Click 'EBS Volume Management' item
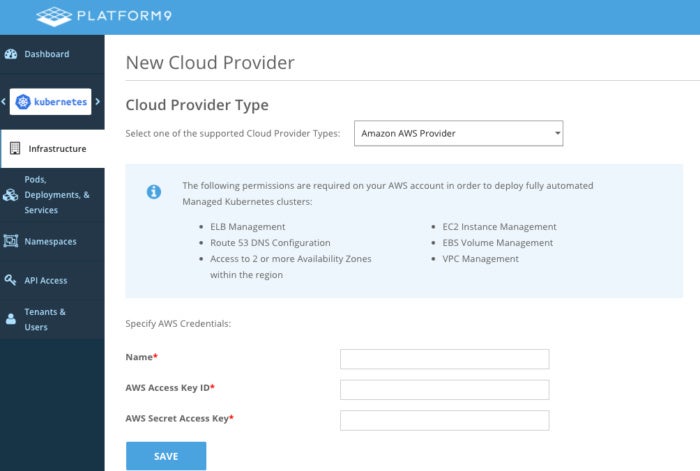Image resolution: width=700 pixels, height=471 pixels. [498, 243]
